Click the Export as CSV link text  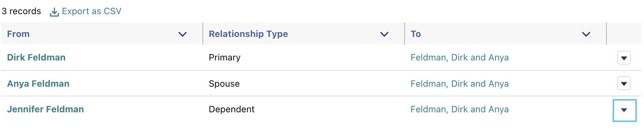(92, 11)
